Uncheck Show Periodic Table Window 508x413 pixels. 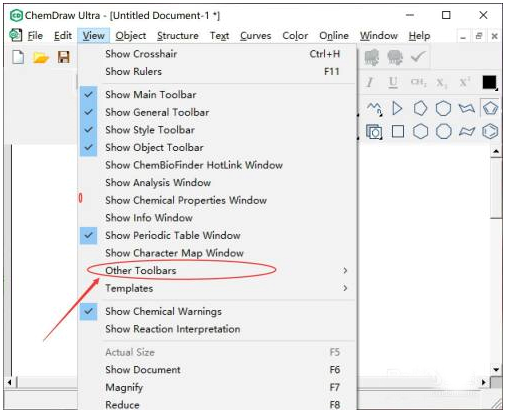[217, 235]
